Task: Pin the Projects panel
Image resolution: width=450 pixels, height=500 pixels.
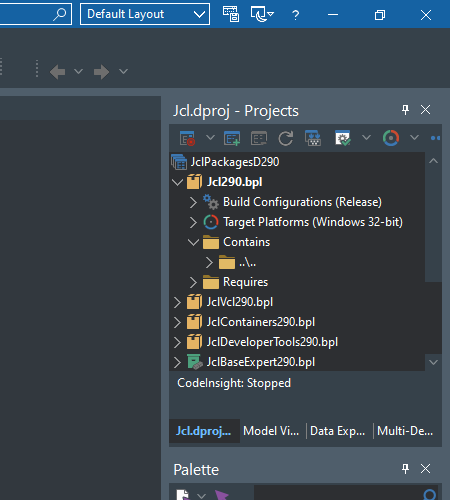Action: coord(405,110)
